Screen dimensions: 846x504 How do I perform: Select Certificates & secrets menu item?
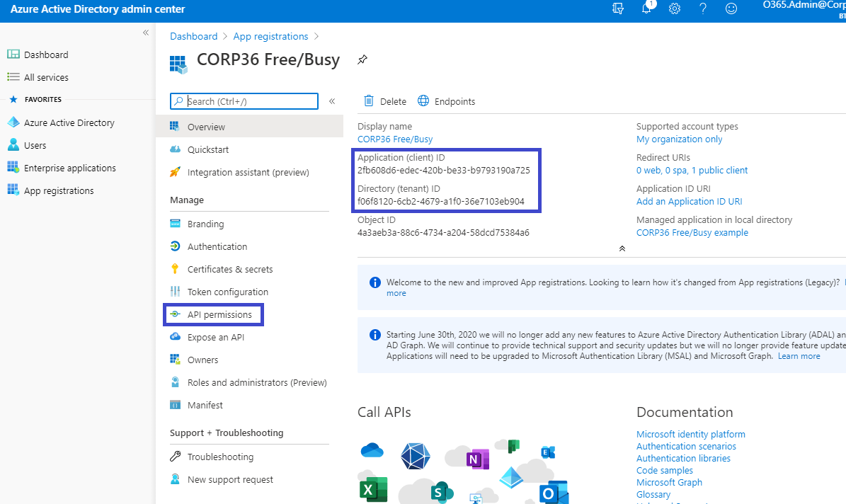[229, 269]
